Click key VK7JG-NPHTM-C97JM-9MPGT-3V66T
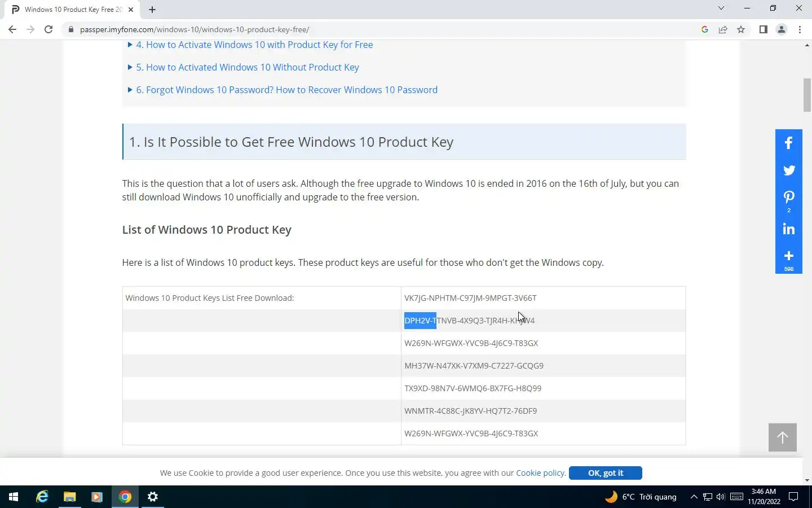 [x=470, y=298]
